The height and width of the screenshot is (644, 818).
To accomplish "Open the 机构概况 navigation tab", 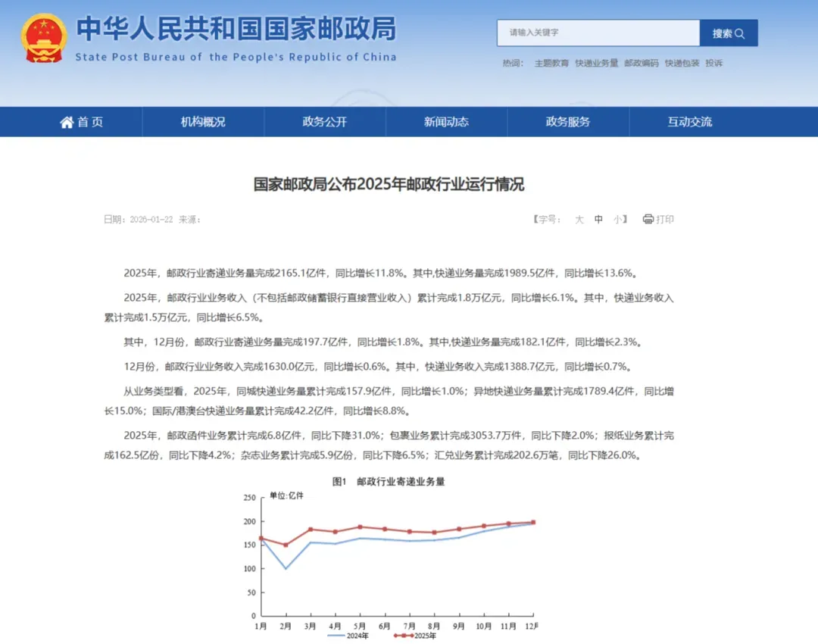I will [x=203, y=122].
